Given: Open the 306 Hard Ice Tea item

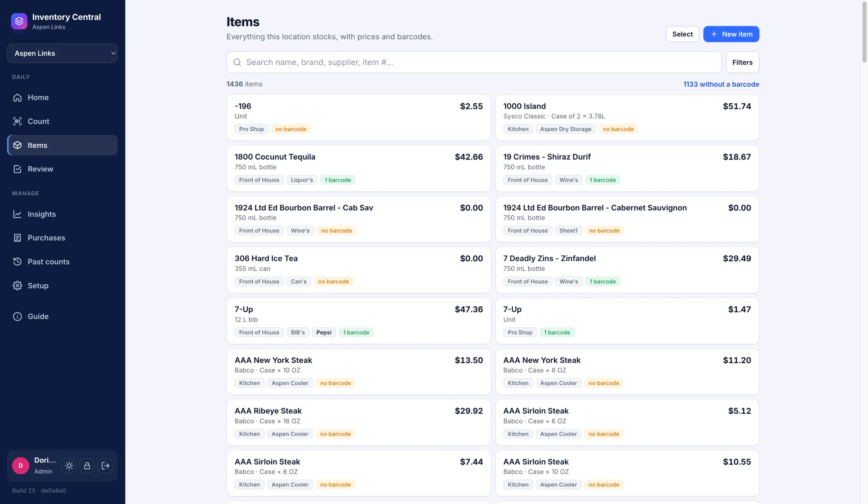Looking at the screenshot, I should 358,270.
